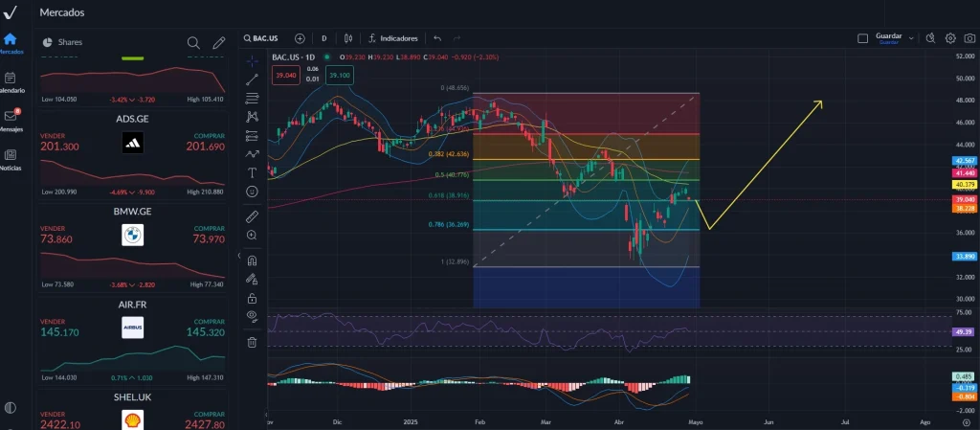Click ADS.GE COMPRAR price 201.690

coord(205,147)
